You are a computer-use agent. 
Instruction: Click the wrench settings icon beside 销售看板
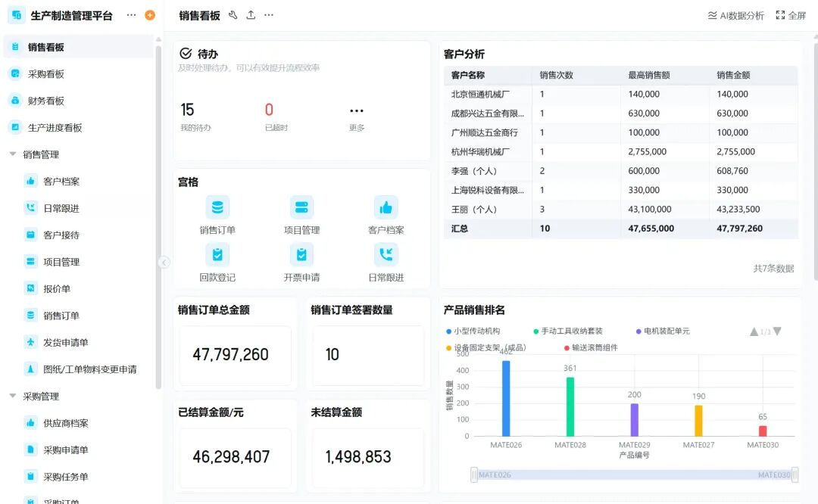(233, 15)
